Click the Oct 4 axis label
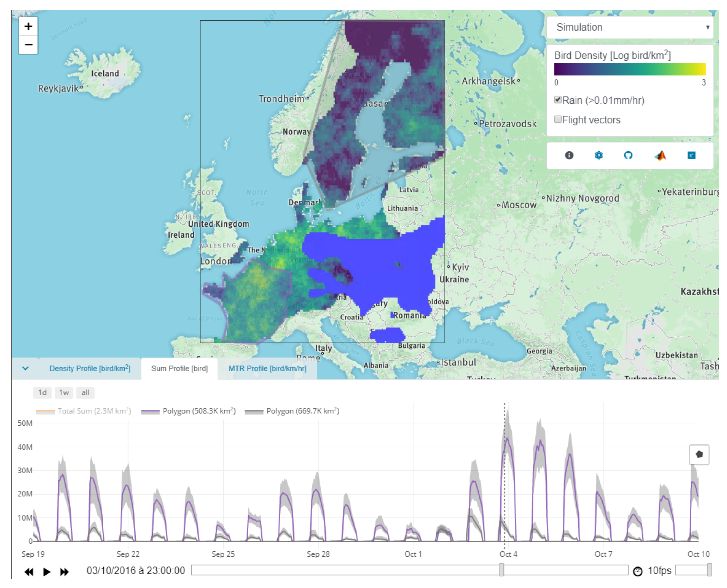Image resolution: width=727 pixels, height=588 pixels. point(508,554)
